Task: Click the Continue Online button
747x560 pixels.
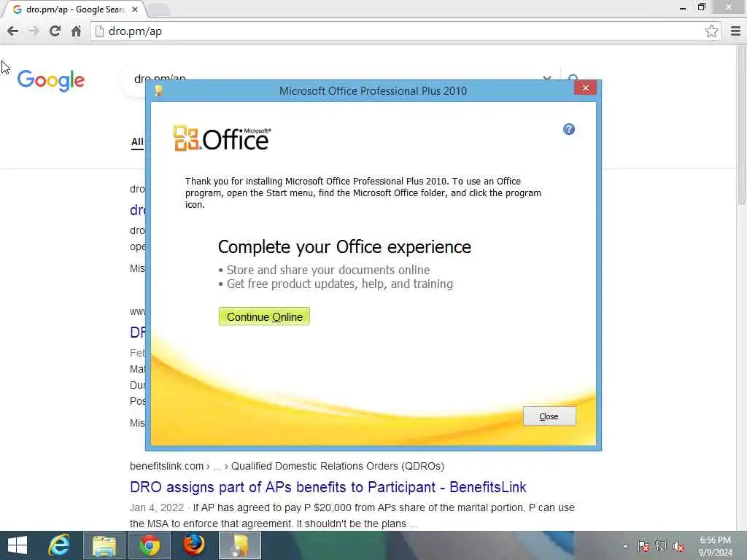Action: 264,316
